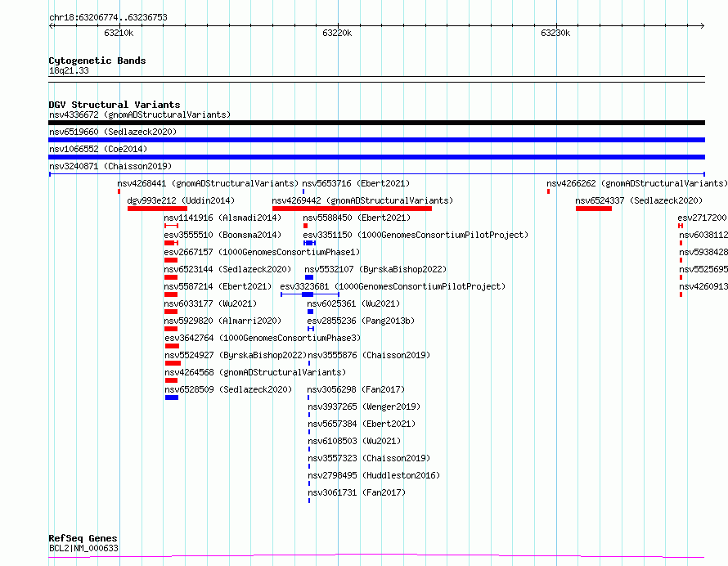
Task: Select the nsv5525695 variant label
Action: click(703, 269)
